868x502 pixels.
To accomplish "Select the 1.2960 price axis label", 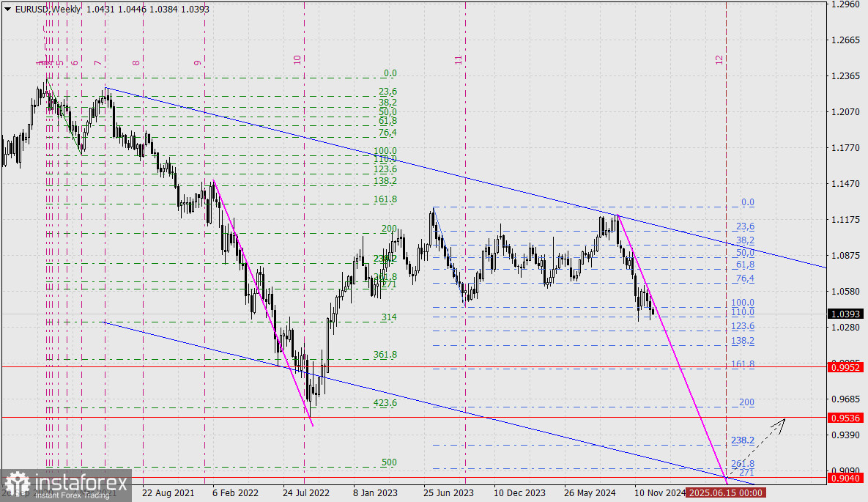I will [x=845, y=4].
